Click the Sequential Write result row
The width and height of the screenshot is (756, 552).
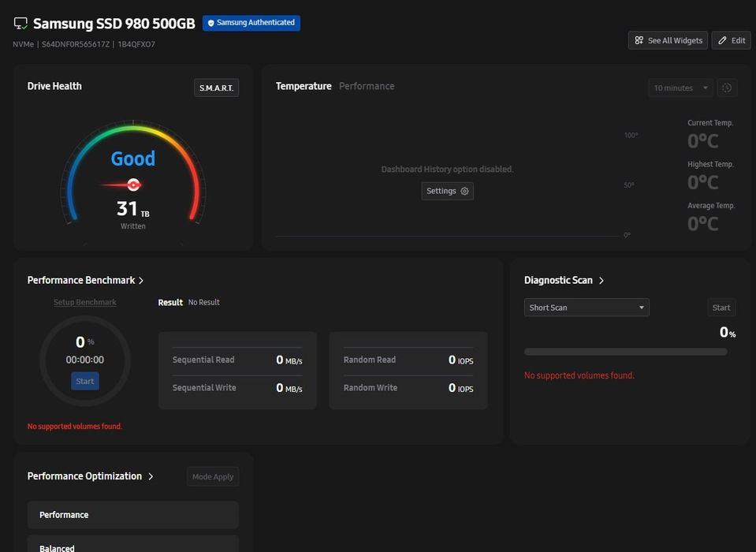[x=237, y=388]
